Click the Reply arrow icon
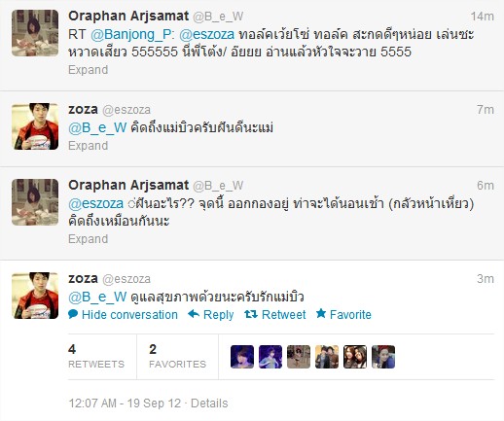This screenshot has height=421, width=504. [194, 314]
